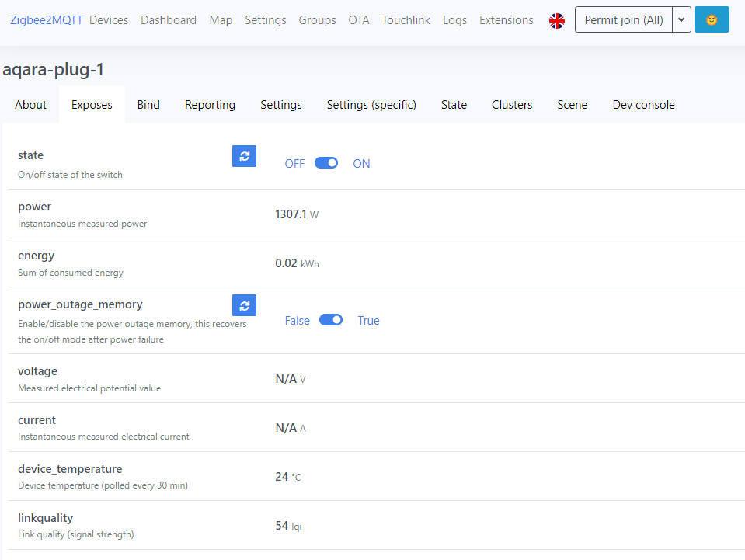Go to the OTA page
Viewport: 745px width, 560px height.
[359, 20]
